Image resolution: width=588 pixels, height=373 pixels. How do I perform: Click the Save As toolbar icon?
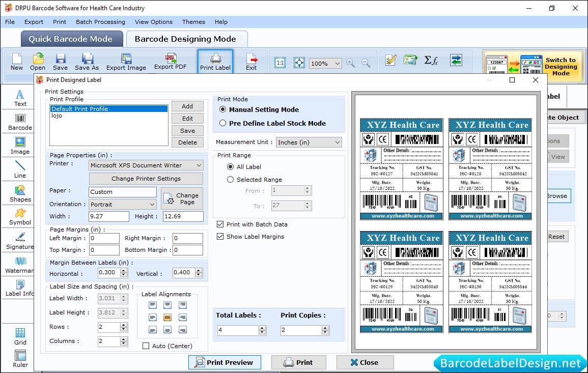[x=87, y=62]
